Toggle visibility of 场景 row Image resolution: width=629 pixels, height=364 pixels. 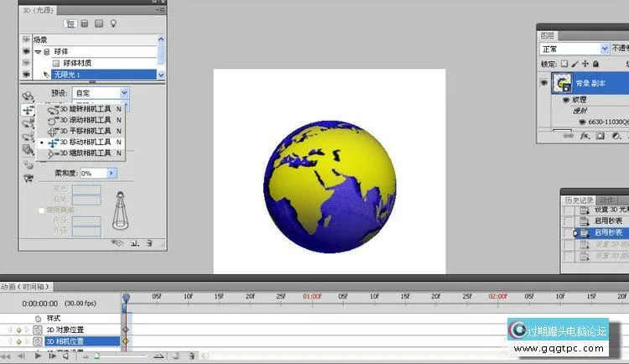click(x=26, y=39)
